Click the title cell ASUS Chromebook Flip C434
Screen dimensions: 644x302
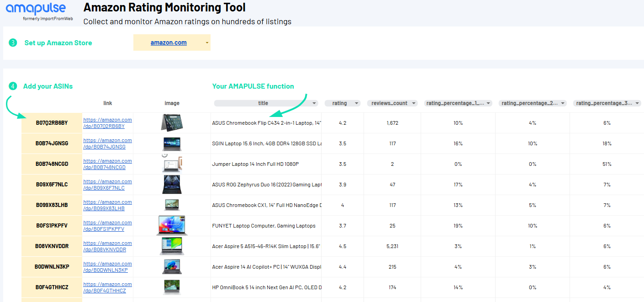coord(266,123)
